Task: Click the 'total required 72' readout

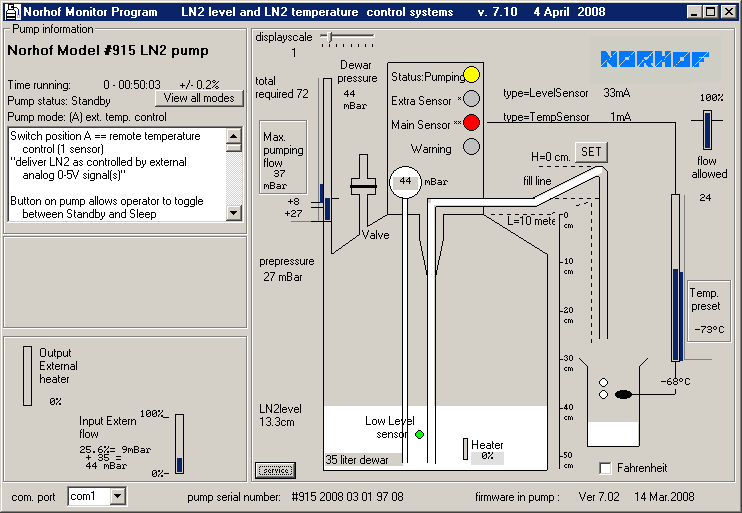Action: (x=282, y=88)
